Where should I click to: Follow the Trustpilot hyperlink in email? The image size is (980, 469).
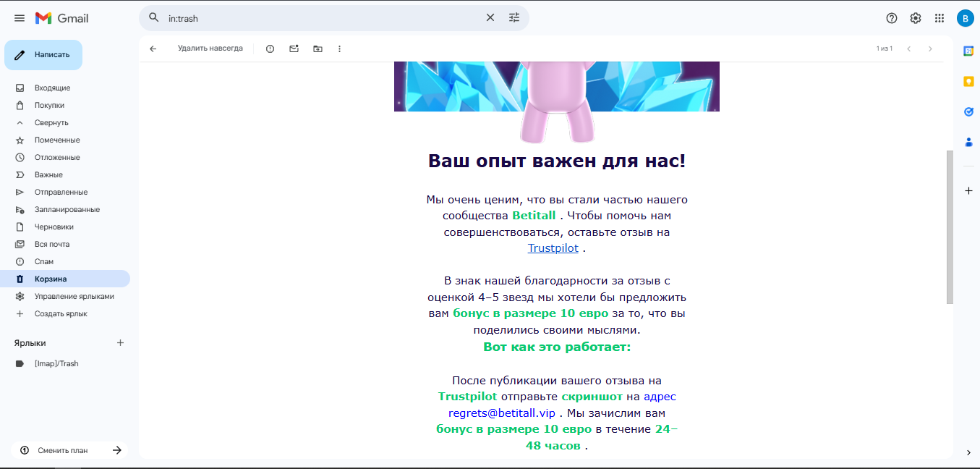tap(553, 248)
